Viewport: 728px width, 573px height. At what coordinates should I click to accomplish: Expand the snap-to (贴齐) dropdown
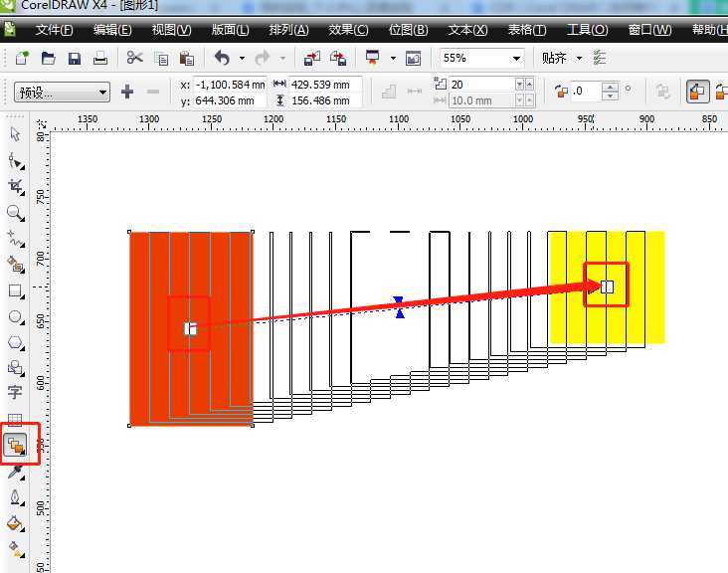click(x=579, y=59)
